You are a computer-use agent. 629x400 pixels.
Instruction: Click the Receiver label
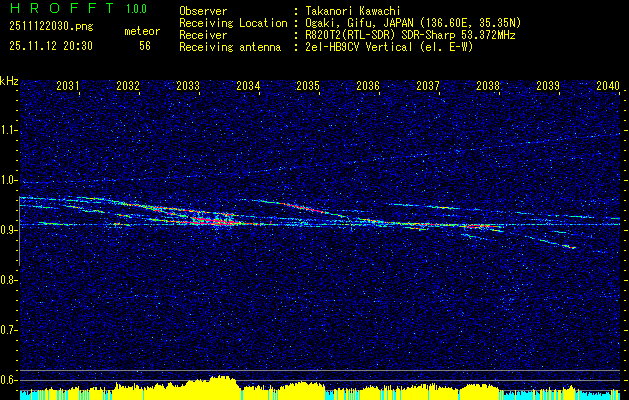click(x=203, y=35)
